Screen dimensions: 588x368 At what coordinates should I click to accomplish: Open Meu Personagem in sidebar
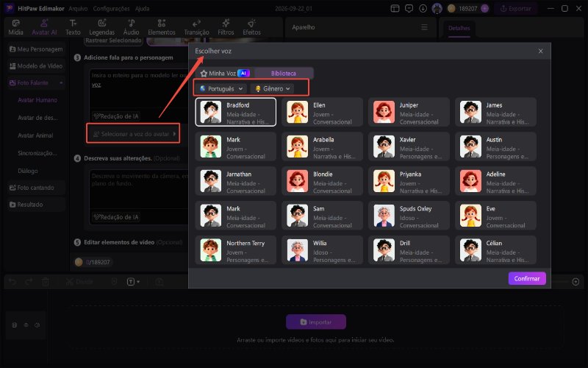click(36, 49)
